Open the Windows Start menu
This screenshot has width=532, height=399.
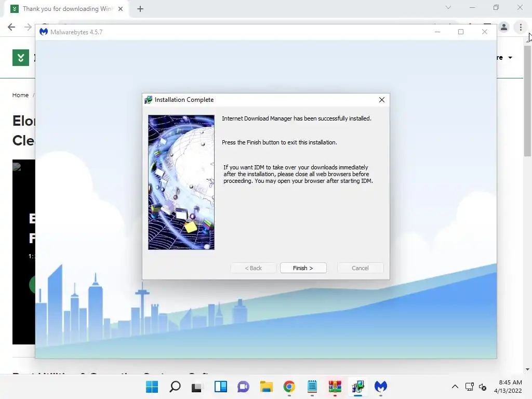pos(152,387)
